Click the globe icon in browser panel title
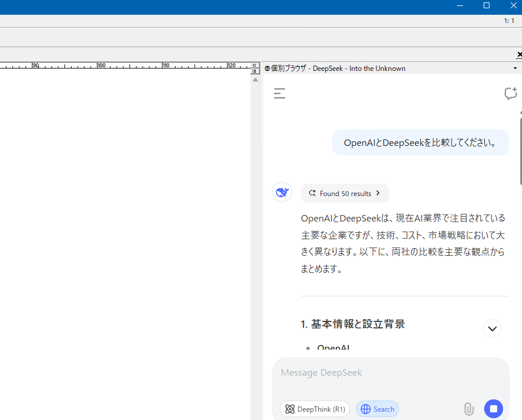This screenshot has width=522, height=420. click(x=267, y=69)
